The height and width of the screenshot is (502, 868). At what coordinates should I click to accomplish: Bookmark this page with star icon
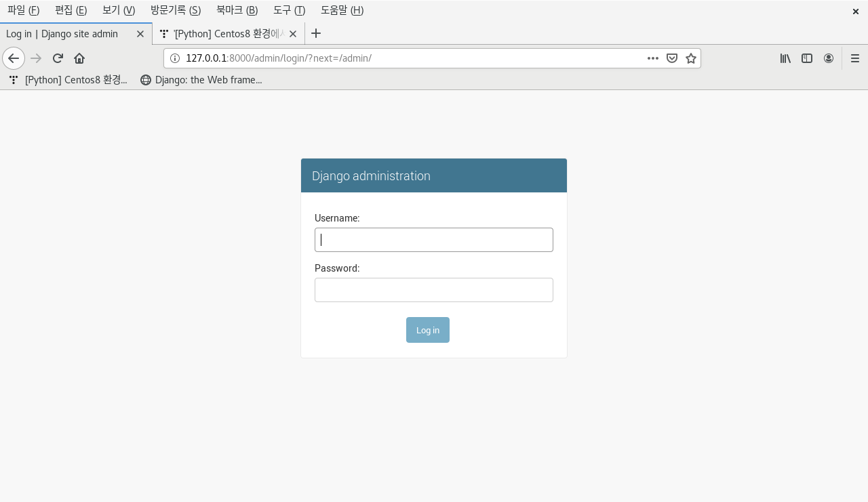pos(691,58)
